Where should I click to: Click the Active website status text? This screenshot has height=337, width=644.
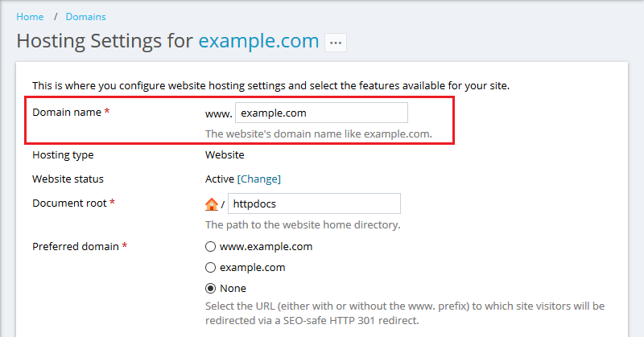click(220, 179)
